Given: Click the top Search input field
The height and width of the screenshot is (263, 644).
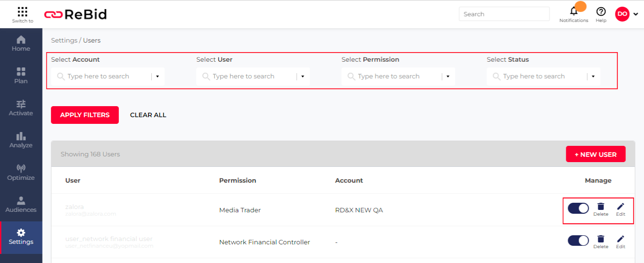Looking at the screenshot, I should point(504,14).
